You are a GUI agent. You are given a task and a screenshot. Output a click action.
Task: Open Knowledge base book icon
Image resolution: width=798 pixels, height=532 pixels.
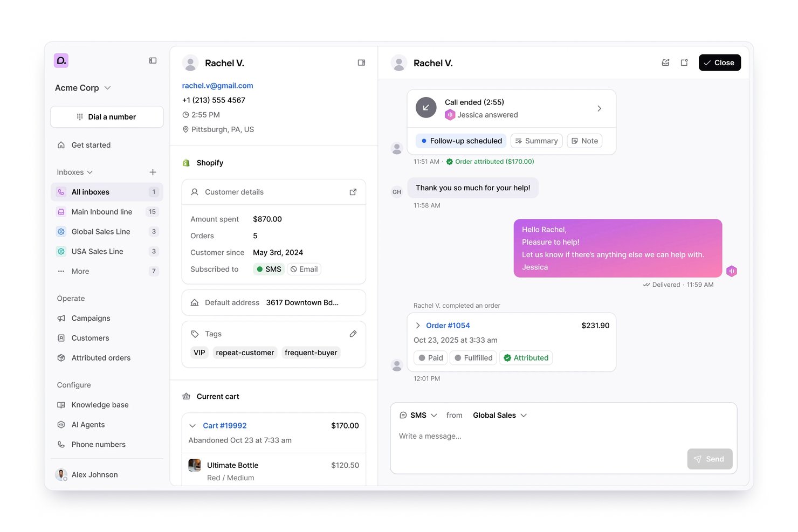pos(61,405)
